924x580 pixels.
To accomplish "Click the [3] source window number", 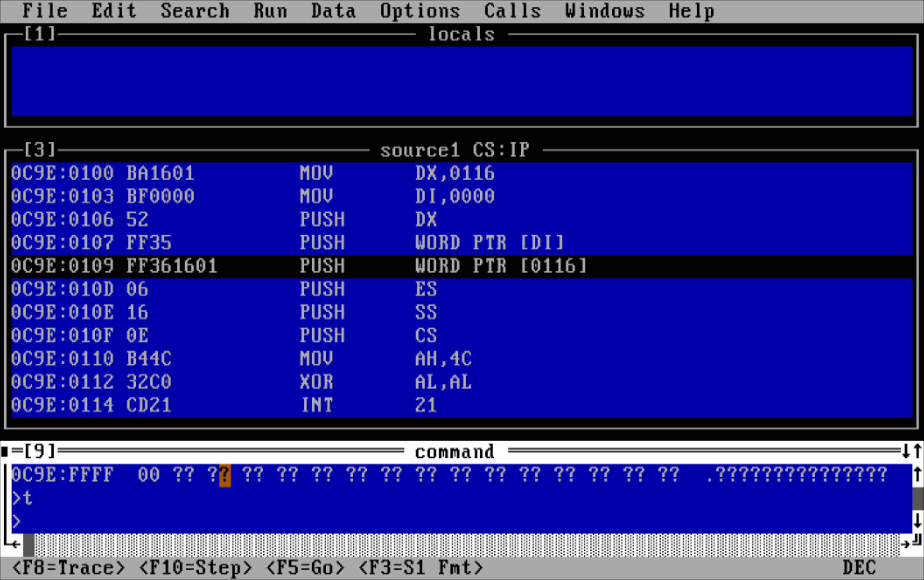I will [40, 150].
